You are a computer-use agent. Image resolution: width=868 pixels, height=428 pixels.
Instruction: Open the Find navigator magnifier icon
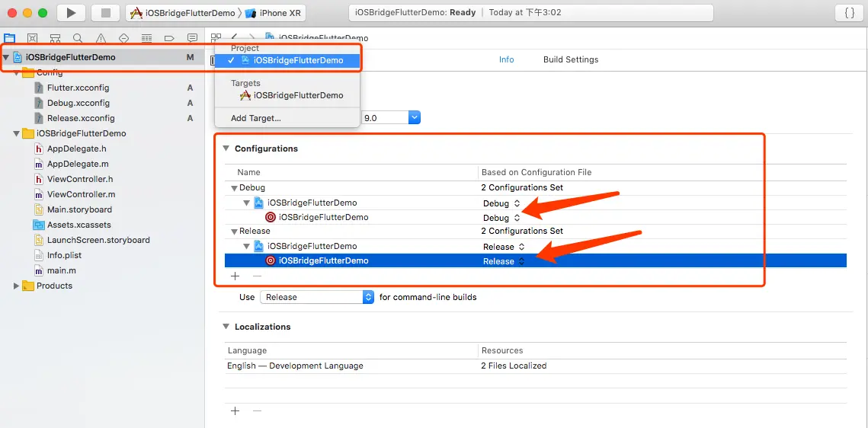pyautogui.click(x=78, y=38)
